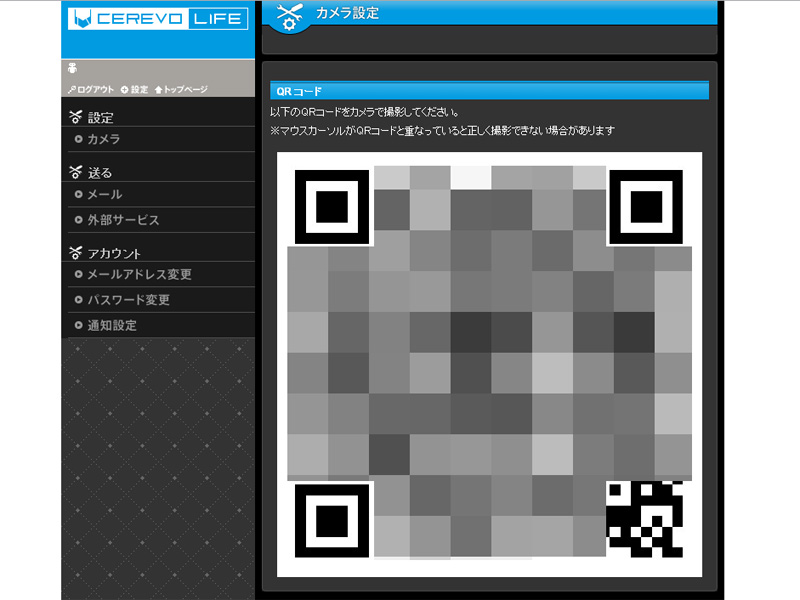The image size is (800, 600).
Task: Expand 外部サービス via its arrow bullet
Action: pos(78,219)
